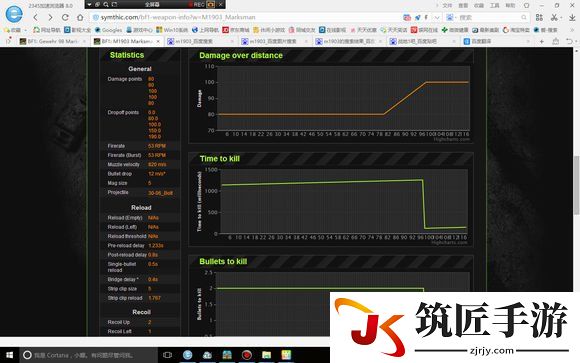Open the Googles bookmark
This screenshot has width=580, height=363.
pos(108,30)
